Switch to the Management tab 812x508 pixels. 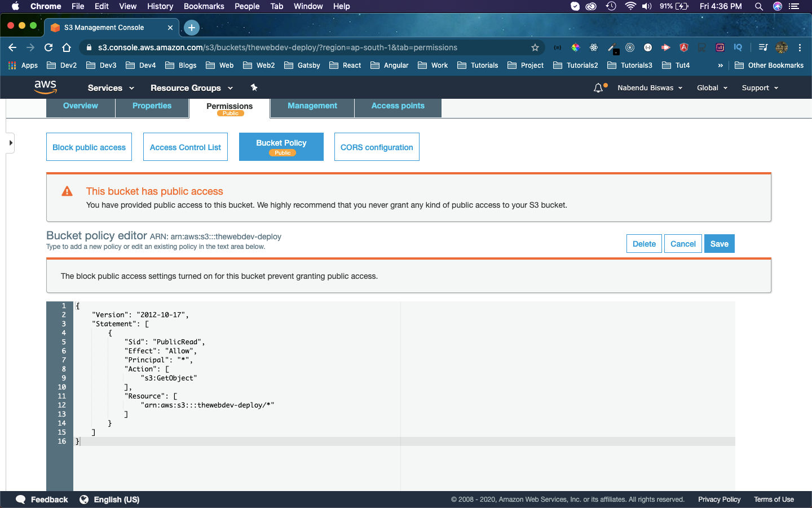pyautogui.click(x=312, y=107)
